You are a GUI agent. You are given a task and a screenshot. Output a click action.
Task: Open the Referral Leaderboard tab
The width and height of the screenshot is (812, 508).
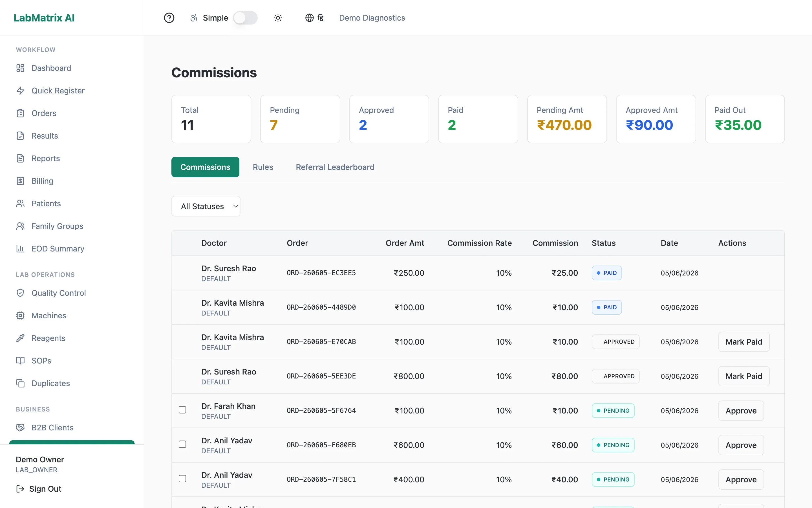click(335, 167)
